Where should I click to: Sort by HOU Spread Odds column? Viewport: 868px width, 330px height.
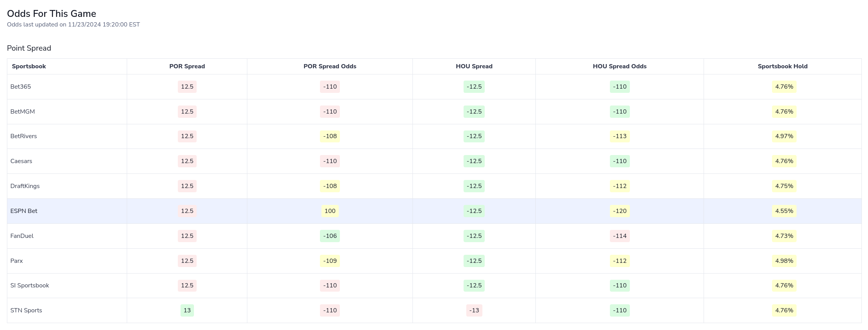[x=619, y=66]
